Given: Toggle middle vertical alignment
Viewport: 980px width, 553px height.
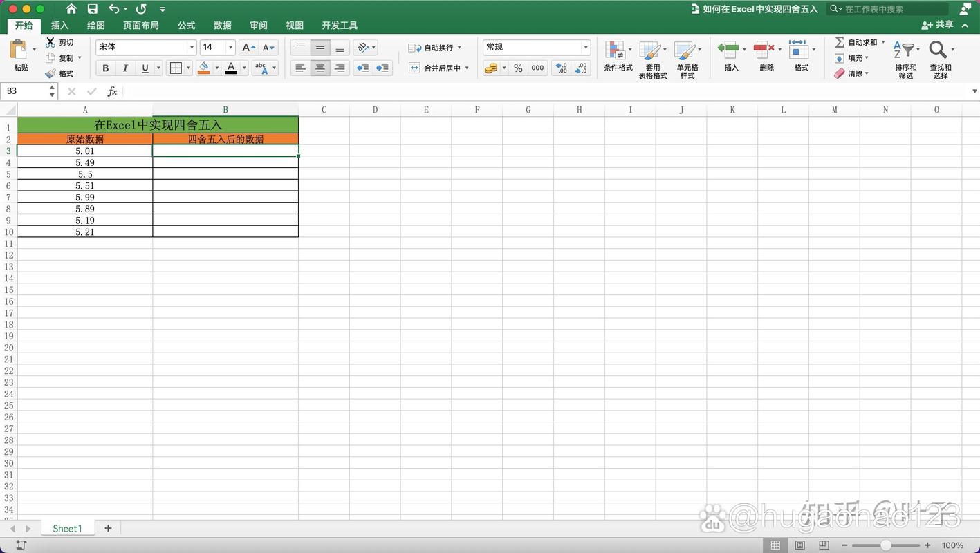Looking at the screenshot, I should click(320, 48).
